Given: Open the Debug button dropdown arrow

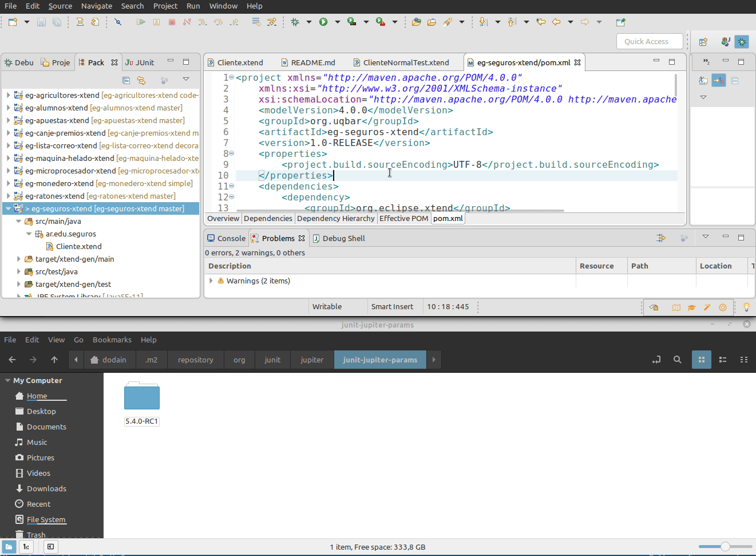Looking at the screenshot, I should coord(309,22).
